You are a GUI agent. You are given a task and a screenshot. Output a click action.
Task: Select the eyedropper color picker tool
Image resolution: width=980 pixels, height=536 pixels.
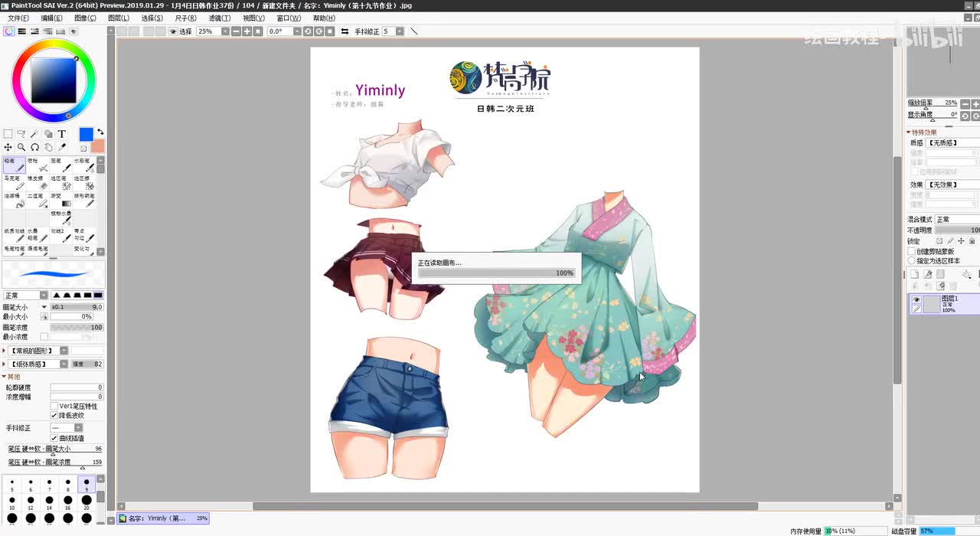[62, 147]
